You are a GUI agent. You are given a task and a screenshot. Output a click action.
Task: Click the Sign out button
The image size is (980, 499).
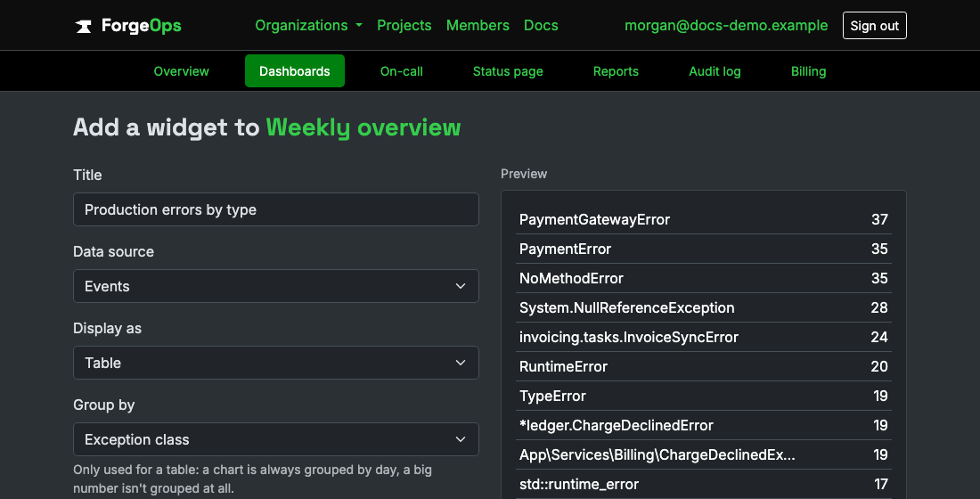[874, 26]
